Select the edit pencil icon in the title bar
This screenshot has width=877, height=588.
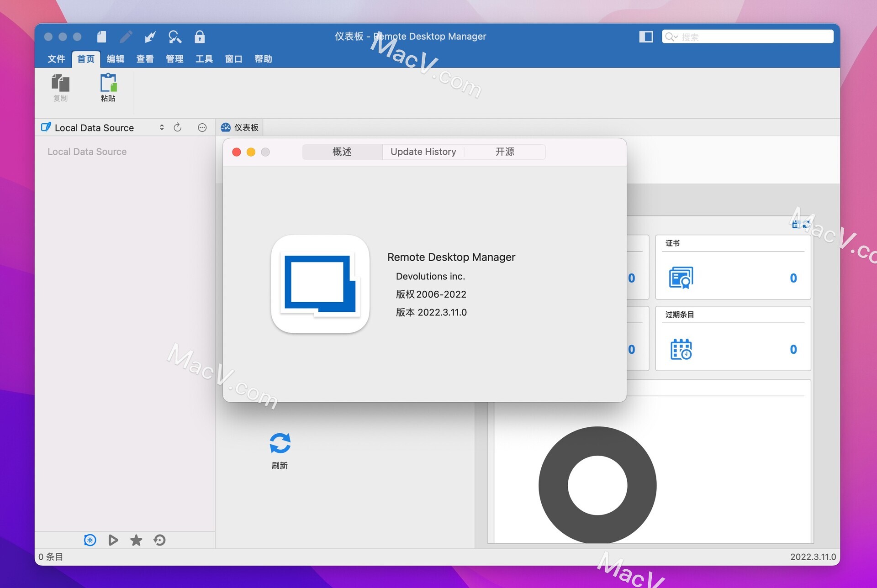(x=127, y=37)
